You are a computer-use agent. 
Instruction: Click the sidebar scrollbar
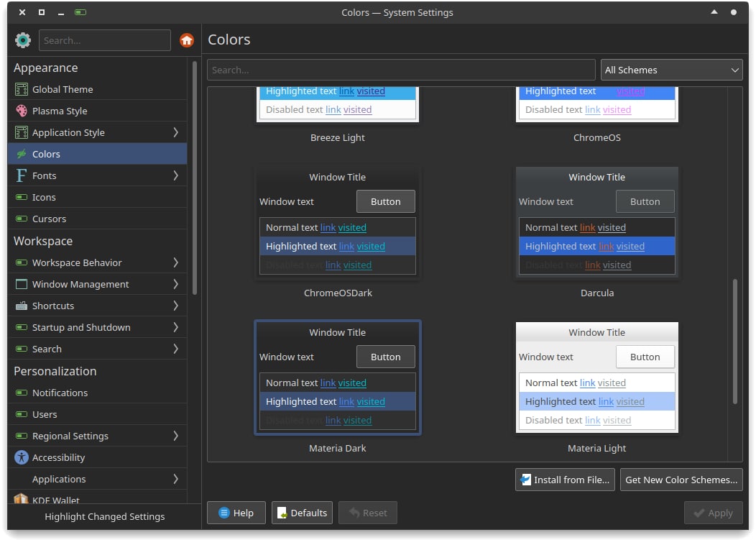[x=194, y=178]
